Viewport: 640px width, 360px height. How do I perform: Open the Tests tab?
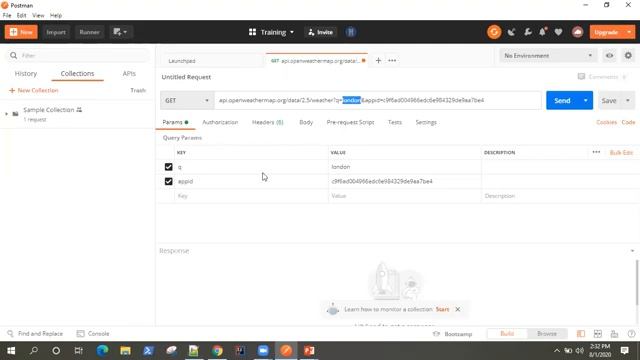pyautogui.click(x=395, y=122)
